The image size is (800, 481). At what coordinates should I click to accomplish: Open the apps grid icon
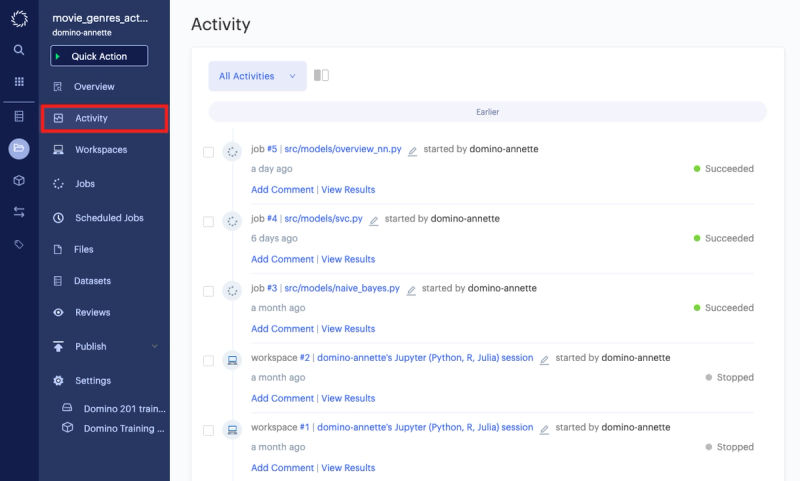19,82
